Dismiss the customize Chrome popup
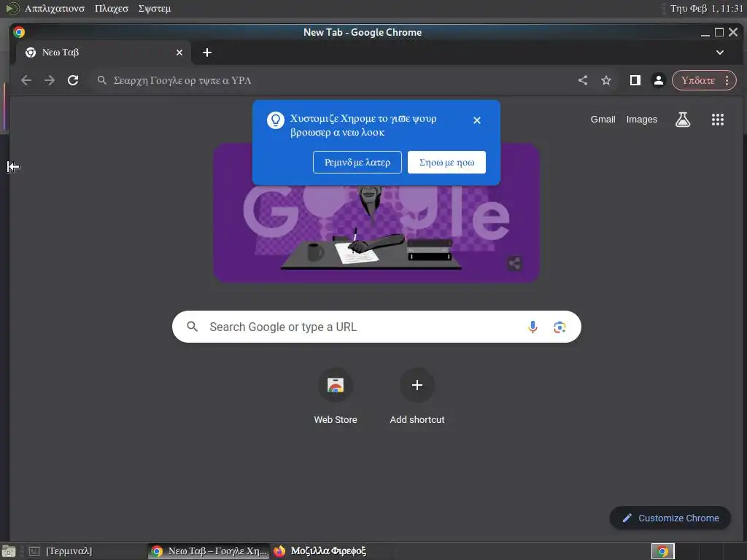747x560 pixels. 477,120
